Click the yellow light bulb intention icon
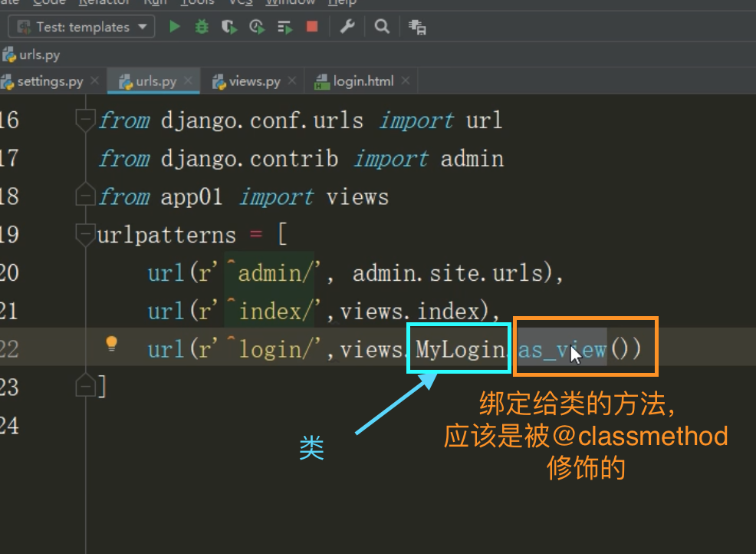This screenshot has width=756, height=554. (112, 344)
